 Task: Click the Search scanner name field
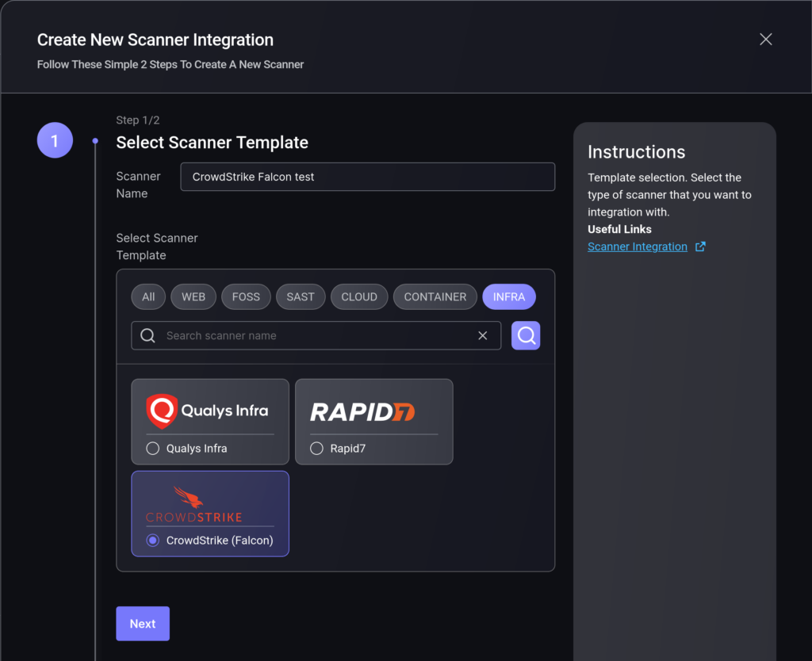pyautogui.click(x=316, y=335)
